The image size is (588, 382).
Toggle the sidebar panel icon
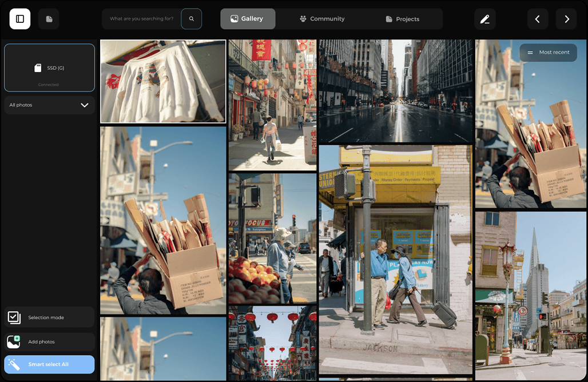20,19
